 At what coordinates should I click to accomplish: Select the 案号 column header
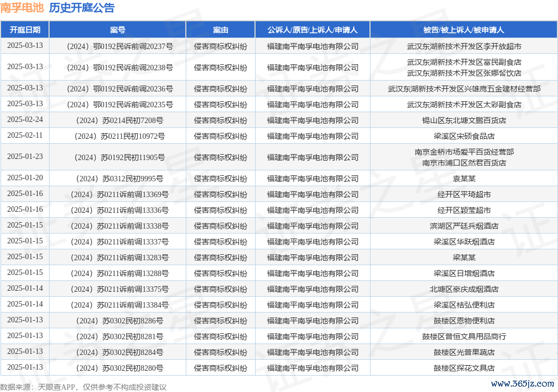(118, 30)
